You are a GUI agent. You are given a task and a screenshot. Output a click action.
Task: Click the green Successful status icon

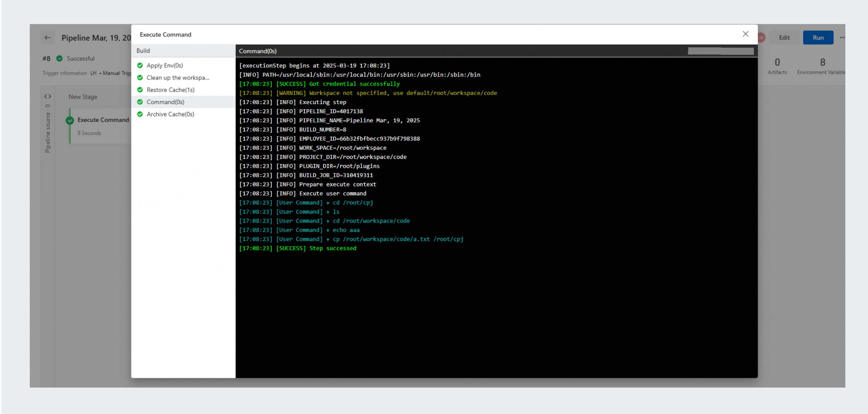(59, 59)
